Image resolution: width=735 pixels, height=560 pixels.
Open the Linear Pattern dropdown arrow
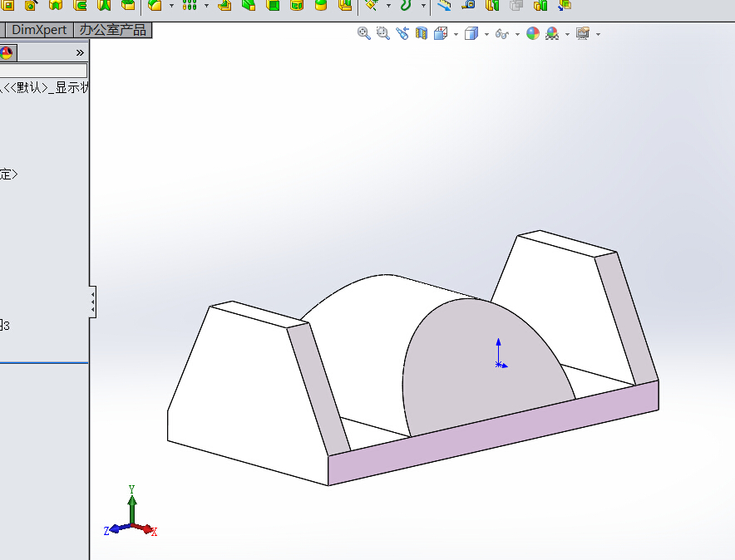coord(206,6)
